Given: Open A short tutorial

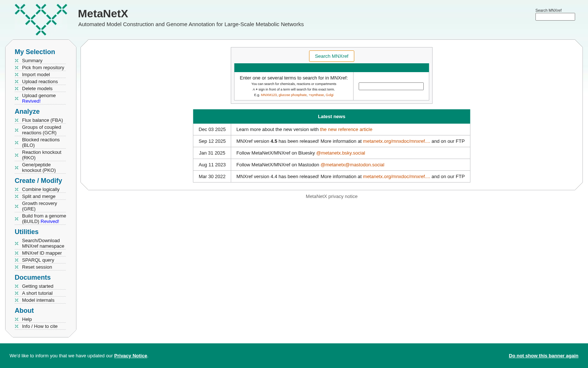Looking at the screenshot, I should point(37,293).
